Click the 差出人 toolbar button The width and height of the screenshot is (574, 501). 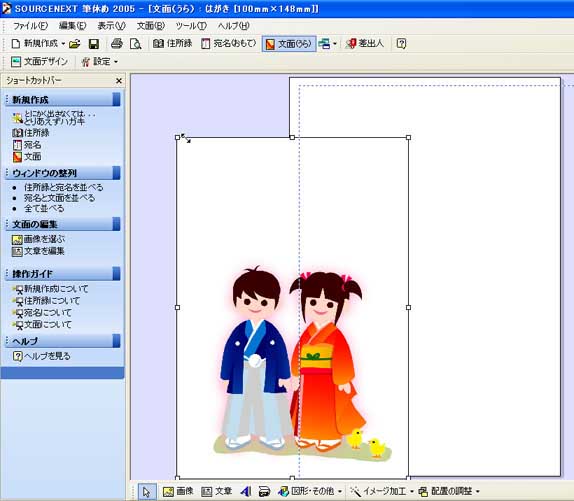pyautogui.click(x=365, y=44)
